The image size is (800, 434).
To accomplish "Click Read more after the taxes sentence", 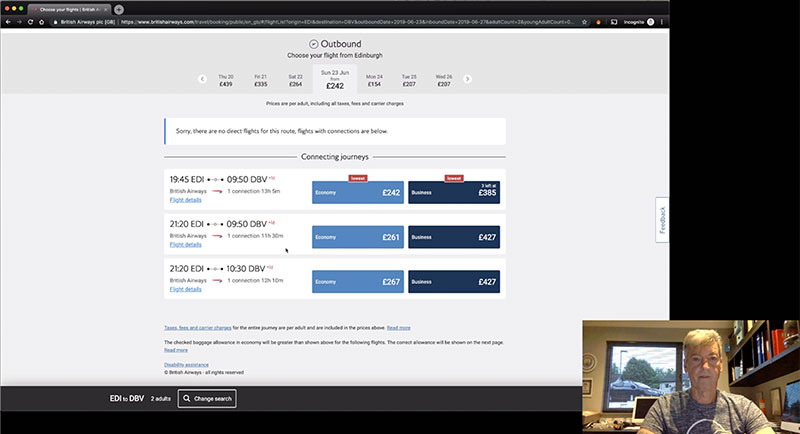I will point(398,328).
